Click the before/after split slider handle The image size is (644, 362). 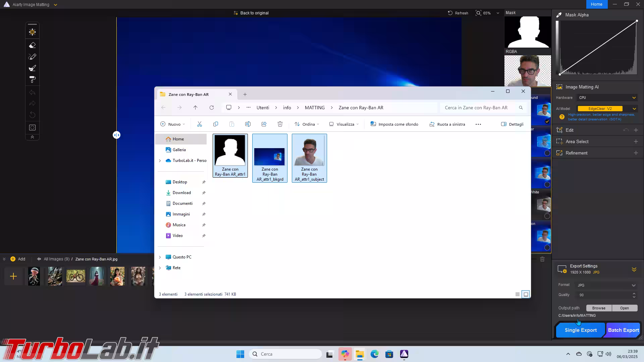(116, 135)
